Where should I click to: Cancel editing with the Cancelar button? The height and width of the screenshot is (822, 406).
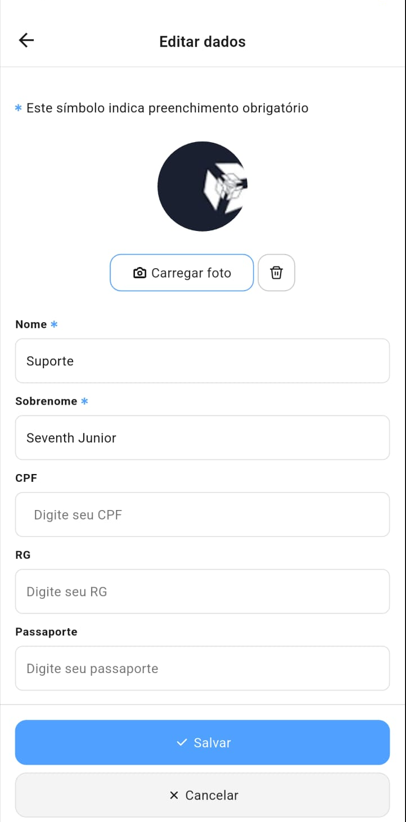point(202,795)
